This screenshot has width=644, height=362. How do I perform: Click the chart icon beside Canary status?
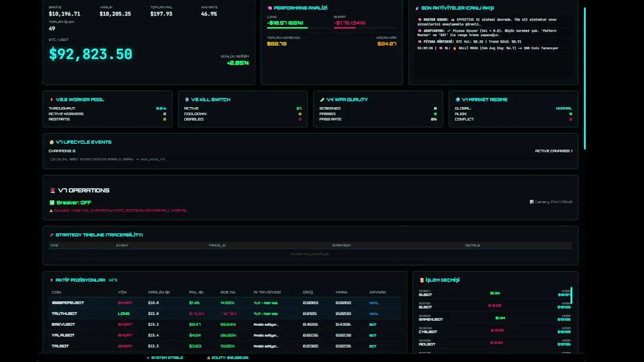point(532,202)
